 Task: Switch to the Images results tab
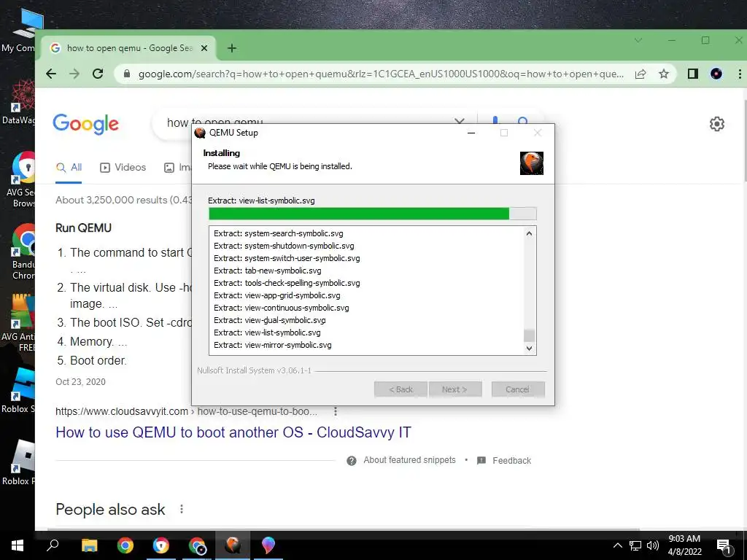pyautogui.click(x=178, y=167)
